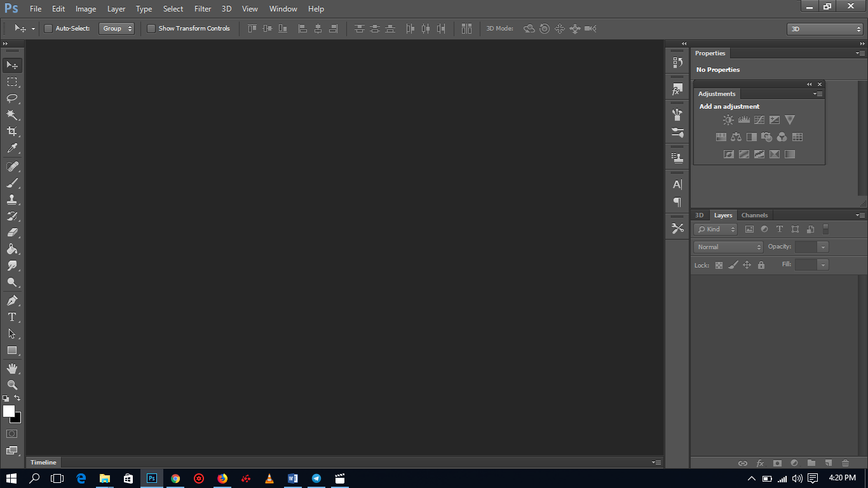The width and height of the screenshot is (868, 488).
Task: Select the Eyedropper tool
Action: [12, 148]
